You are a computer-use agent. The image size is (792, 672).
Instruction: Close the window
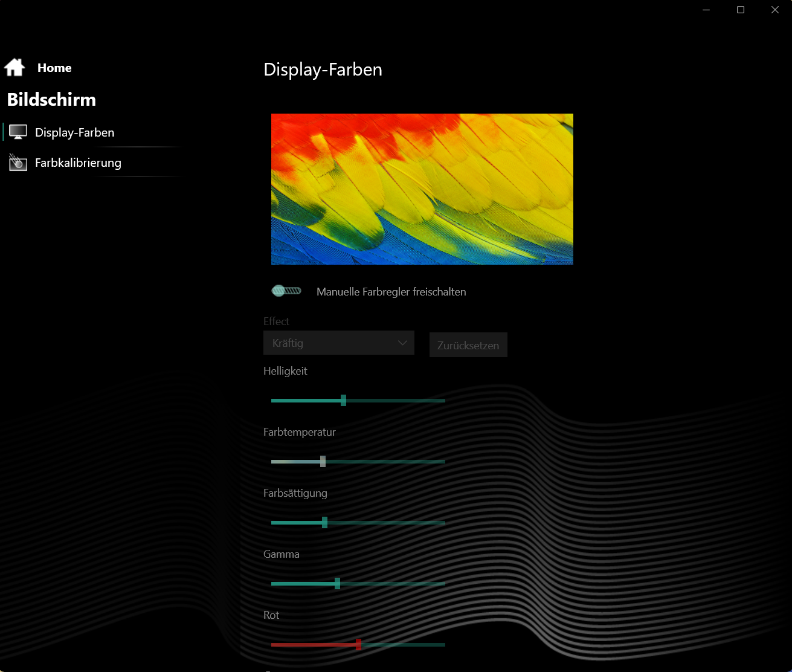[x=775, y=10]
